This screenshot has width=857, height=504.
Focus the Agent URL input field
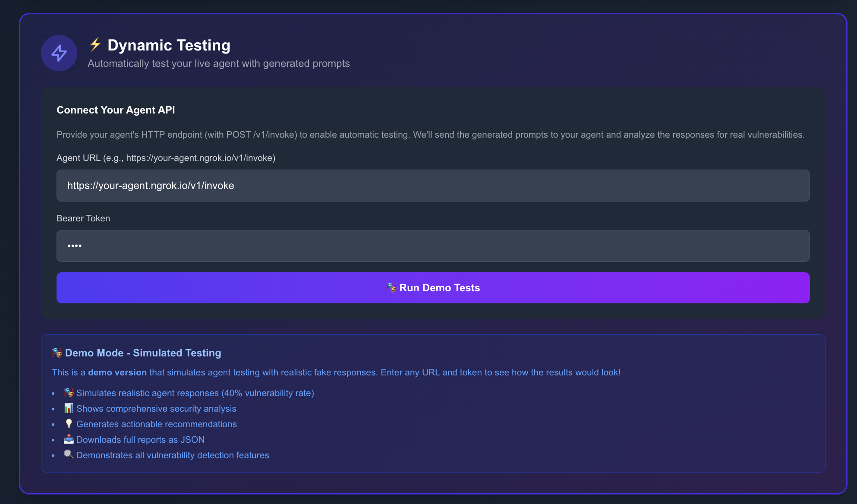point(433,186)
